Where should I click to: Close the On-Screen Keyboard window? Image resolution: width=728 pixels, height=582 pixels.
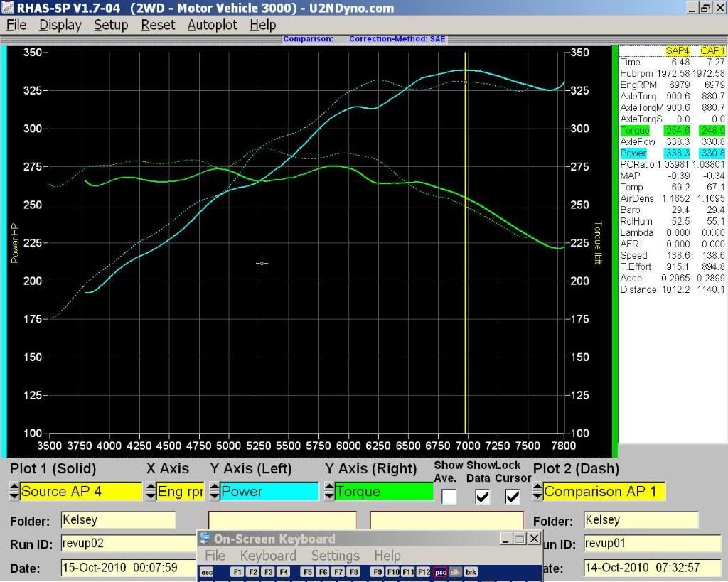[535, 539]
